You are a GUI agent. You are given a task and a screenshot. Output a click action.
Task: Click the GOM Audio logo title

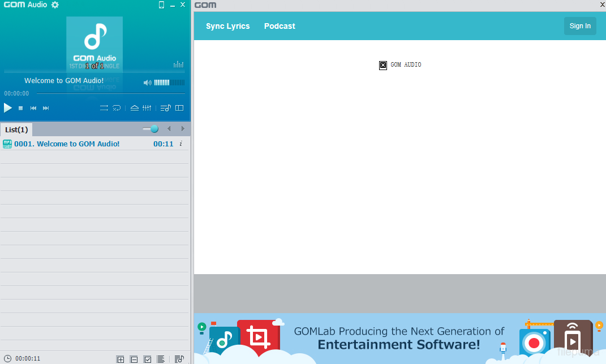point(25,5)
